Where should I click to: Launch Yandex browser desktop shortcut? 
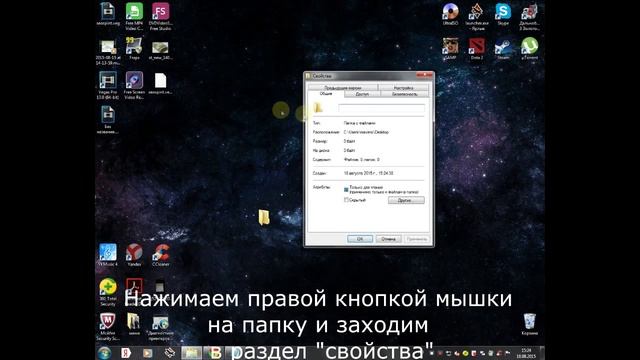pos(134,255)
